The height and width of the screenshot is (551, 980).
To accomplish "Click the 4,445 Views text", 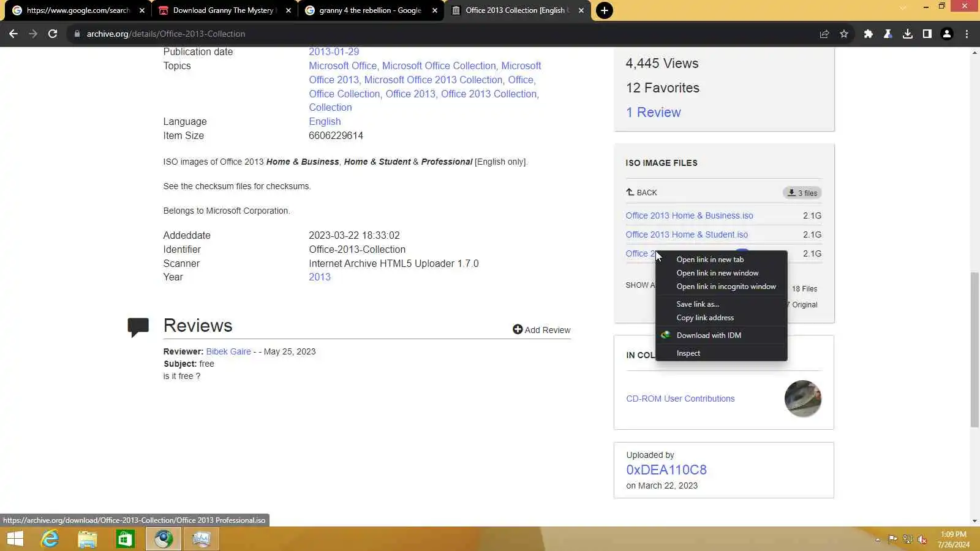I will [662, 64].
